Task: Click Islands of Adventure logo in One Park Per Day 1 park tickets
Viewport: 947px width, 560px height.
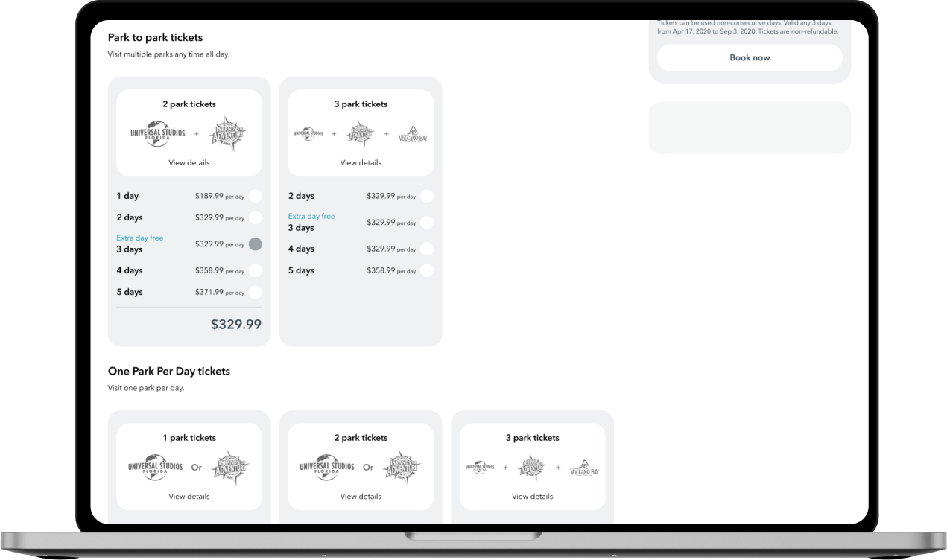Action: pyautogui.click(x=230, y=468)
